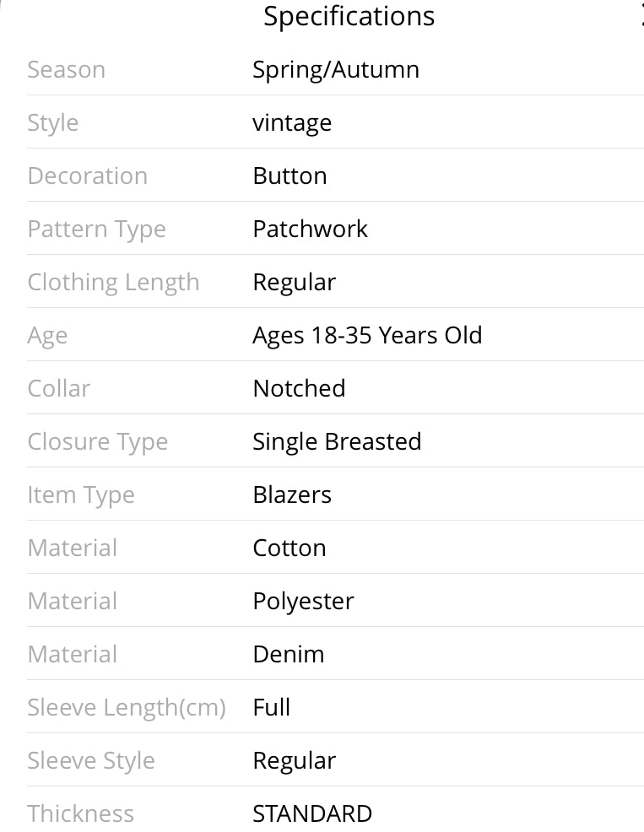Click the Specifications heading
Image resolution: width=644 pixels, height=832 pixels.
(349, 16)
